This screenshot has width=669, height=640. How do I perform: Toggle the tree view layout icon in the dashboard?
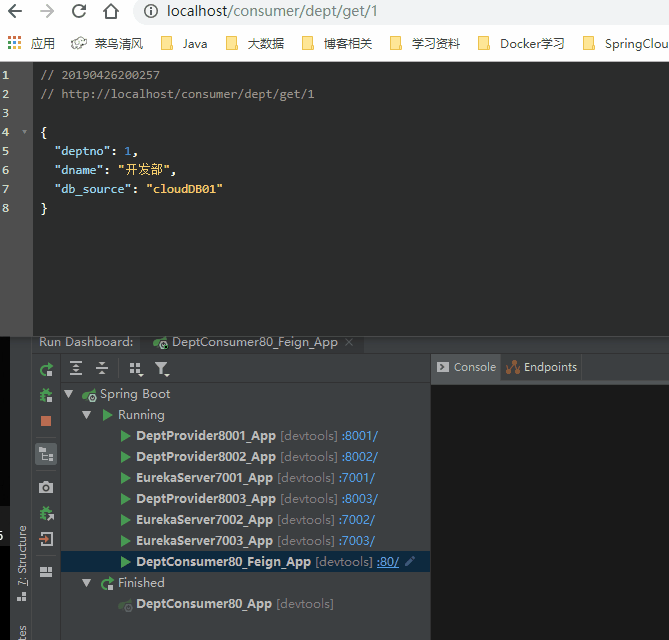(46, 454)
